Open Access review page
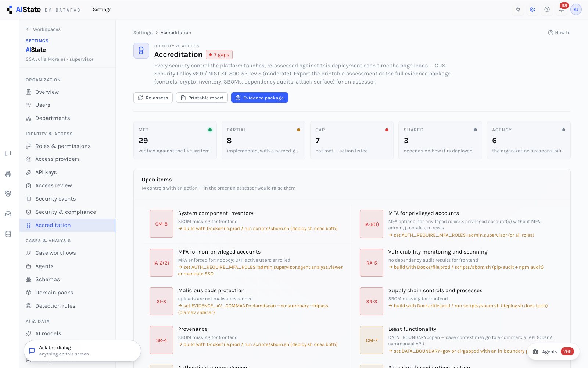588x368 pixels. pos(68,185)
